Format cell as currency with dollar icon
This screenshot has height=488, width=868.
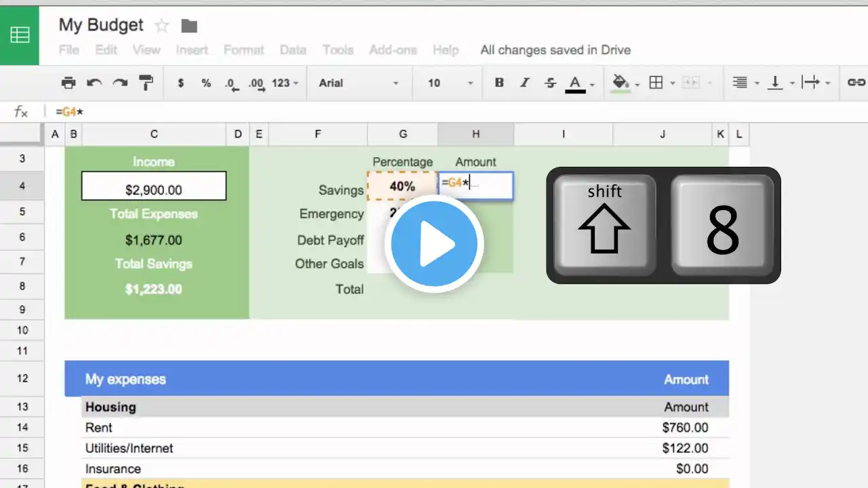click(x=180, y=83)
